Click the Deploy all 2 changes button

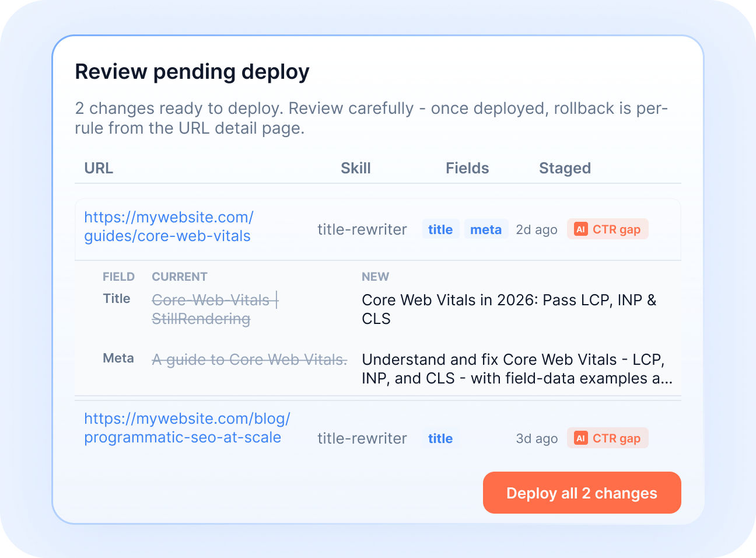(582, 493)
